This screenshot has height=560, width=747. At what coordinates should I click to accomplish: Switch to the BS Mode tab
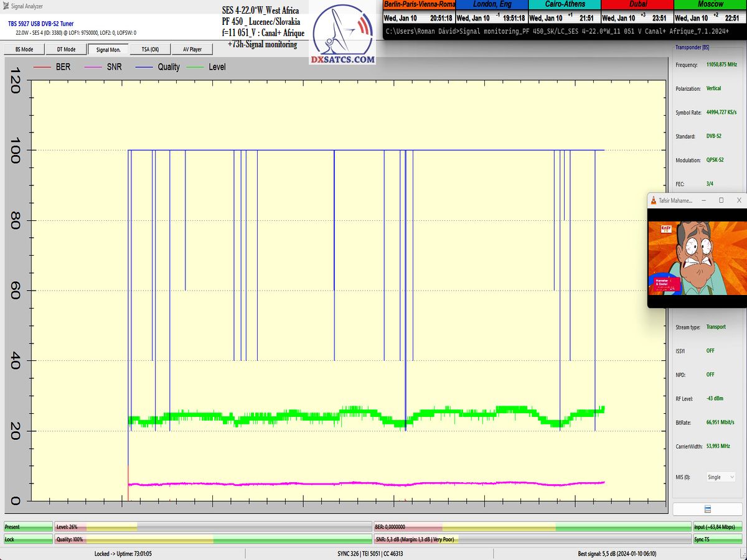(x=24, y=49)
